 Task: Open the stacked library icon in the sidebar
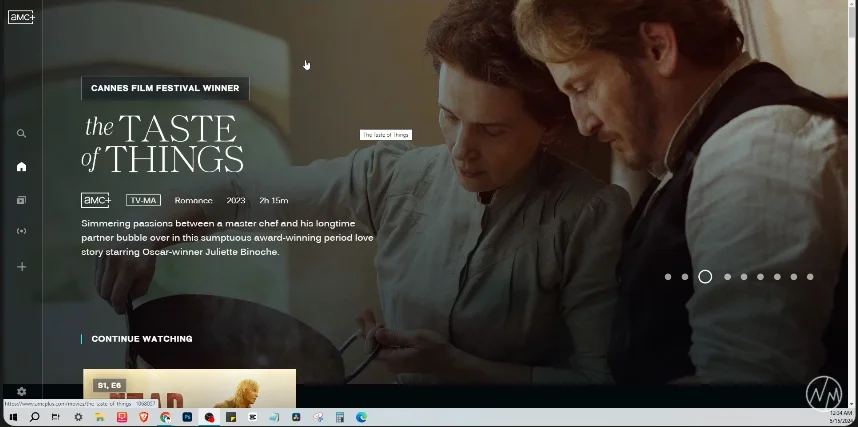(x=21, y=200)
